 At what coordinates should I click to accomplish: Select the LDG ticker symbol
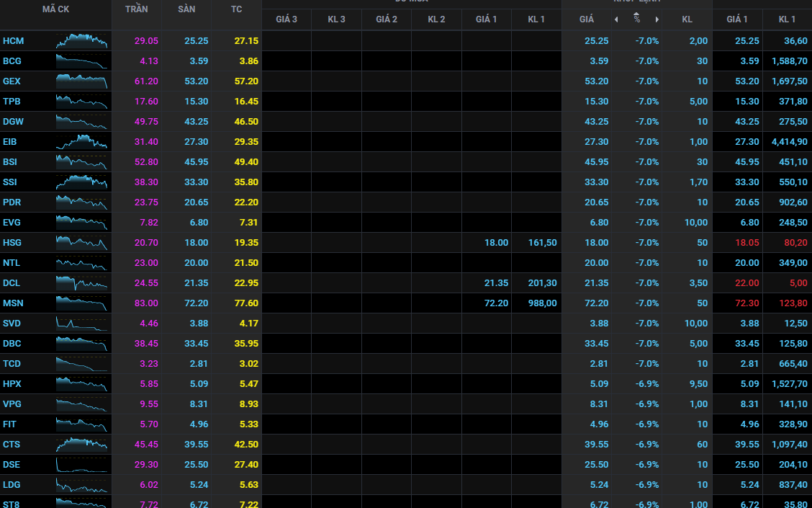point(12,485)
